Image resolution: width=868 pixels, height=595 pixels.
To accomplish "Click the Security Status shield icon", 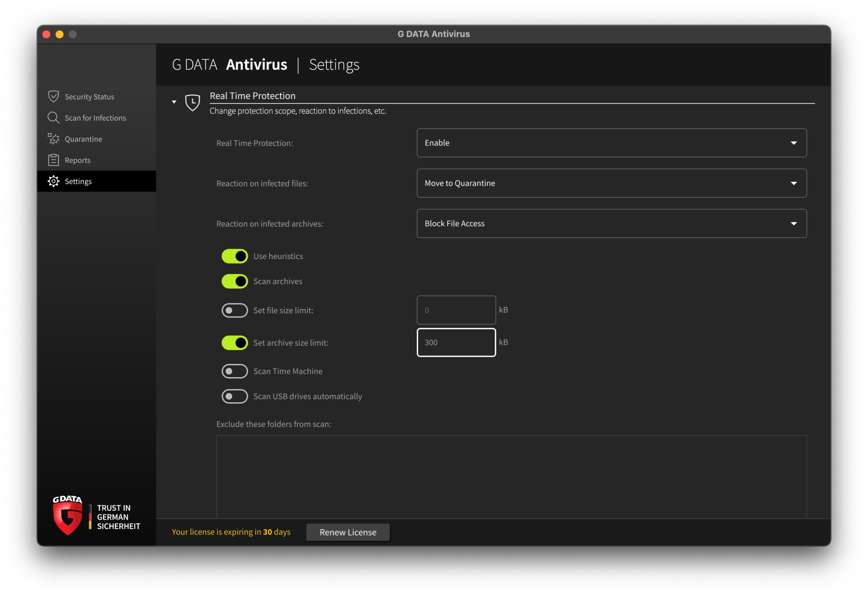I will [x=54, y=96].
